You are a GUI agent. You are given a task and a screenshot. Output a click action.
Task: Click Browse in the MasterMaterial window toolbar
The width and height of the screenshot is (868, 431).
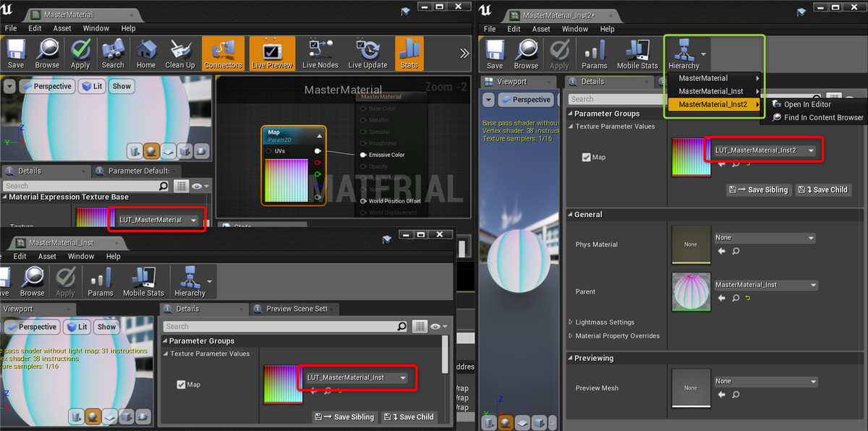[48, 54]
